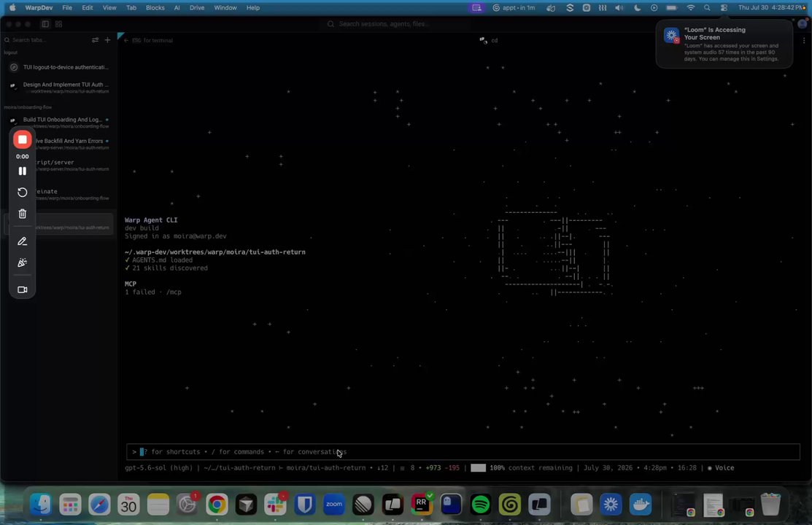Toggle the Warp tabs sidebar panel
Screen dimensions: 812x525
(45, 24)
